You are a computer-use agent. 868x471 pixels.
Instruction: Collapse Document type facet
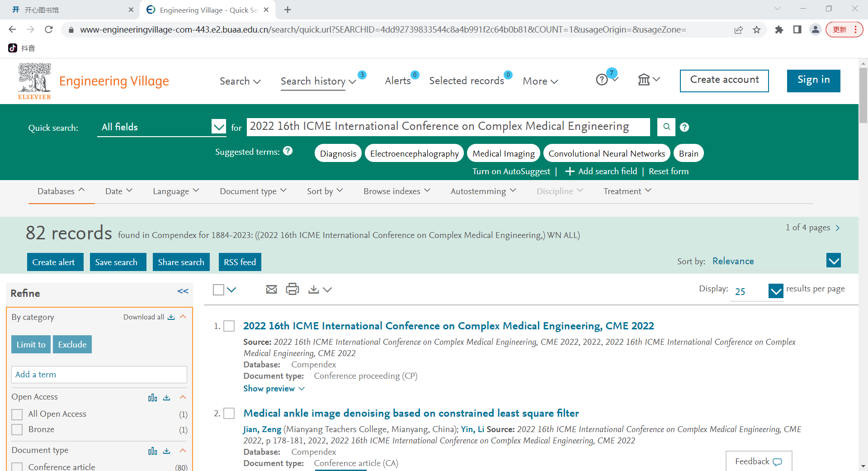coord(183,450)
